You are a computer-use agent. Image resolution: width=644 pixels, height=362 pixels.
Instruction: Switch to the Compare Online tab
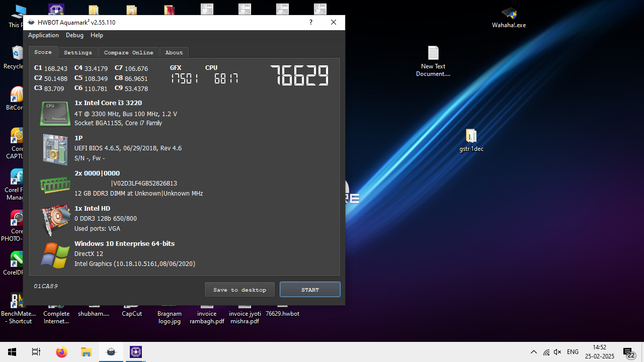click(129, 52)
